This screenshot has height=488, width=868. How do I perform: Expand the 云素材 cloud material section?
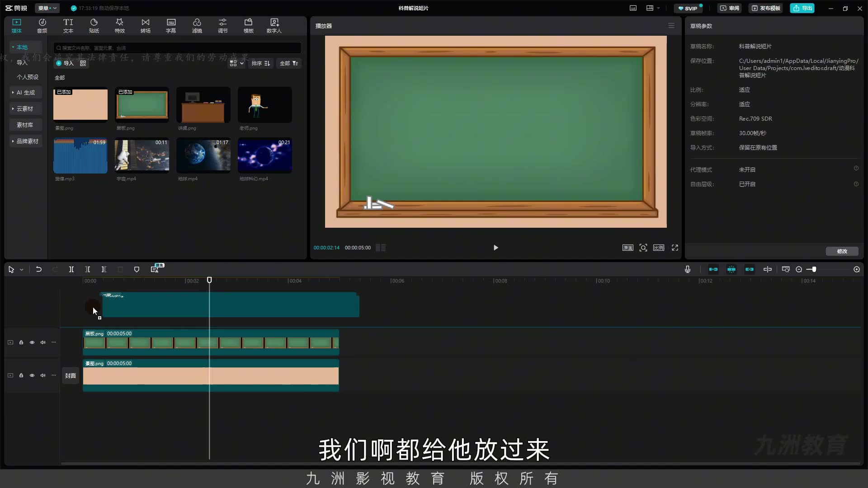click(25, 108)
